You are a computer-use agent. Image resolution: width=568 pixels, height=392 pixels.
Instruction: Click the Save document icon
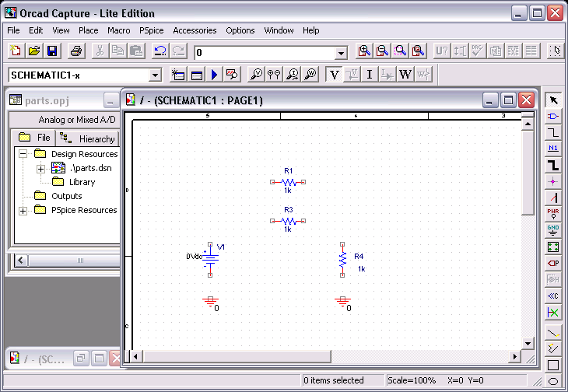coord(53,51)
